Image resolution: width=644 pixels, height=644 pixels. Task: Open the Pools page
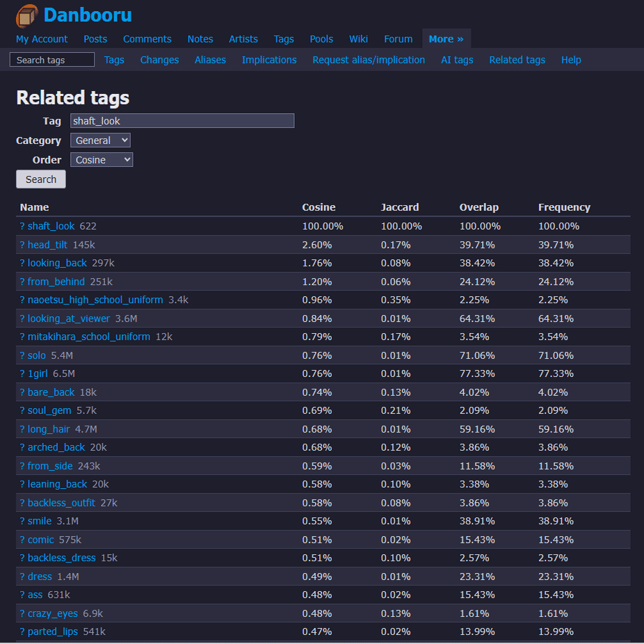pos(321,39)
